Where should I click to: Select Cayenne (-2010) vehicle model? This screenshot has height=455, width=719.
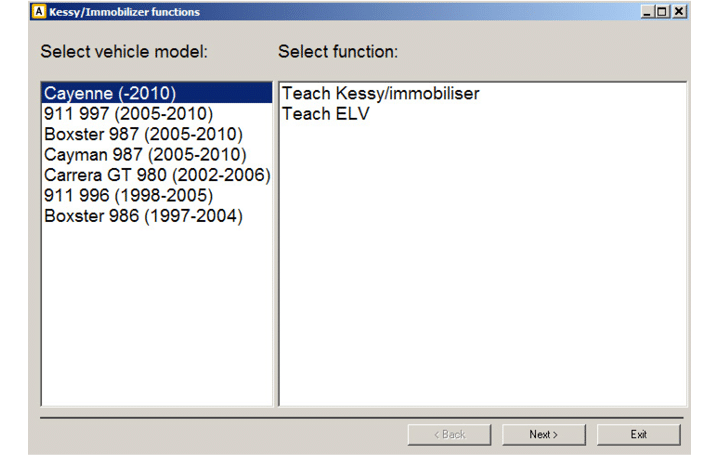[110, 94]
